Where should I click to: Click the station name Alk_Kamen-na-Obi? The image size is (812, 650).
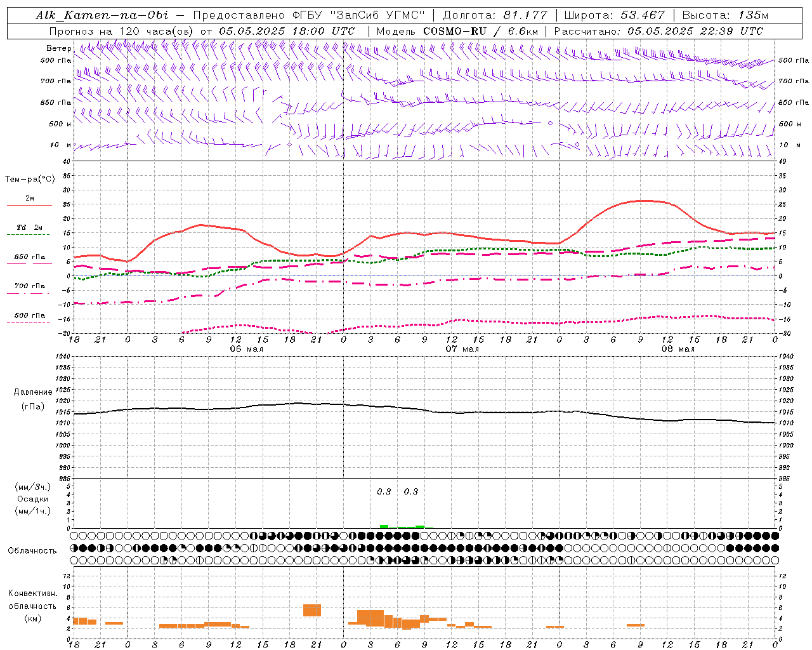click(x=102, y=15)
